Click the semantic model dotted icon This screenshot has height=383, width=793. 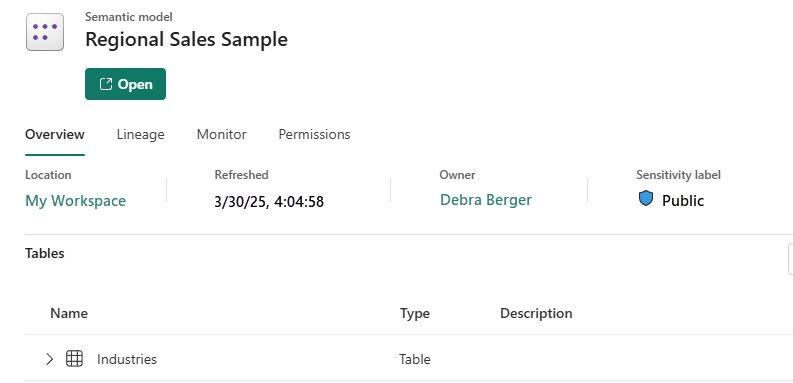click(x=45, y=32)
